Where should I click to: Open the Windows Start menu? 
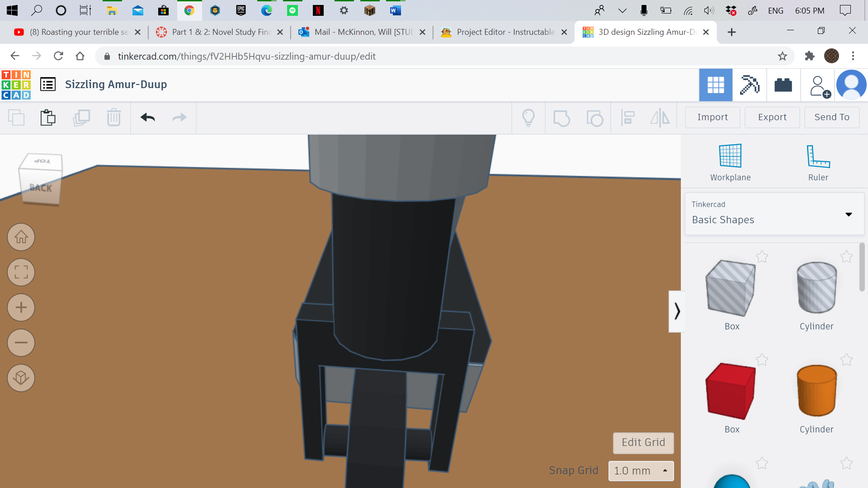pyautogui.click(x=12, y=10)
